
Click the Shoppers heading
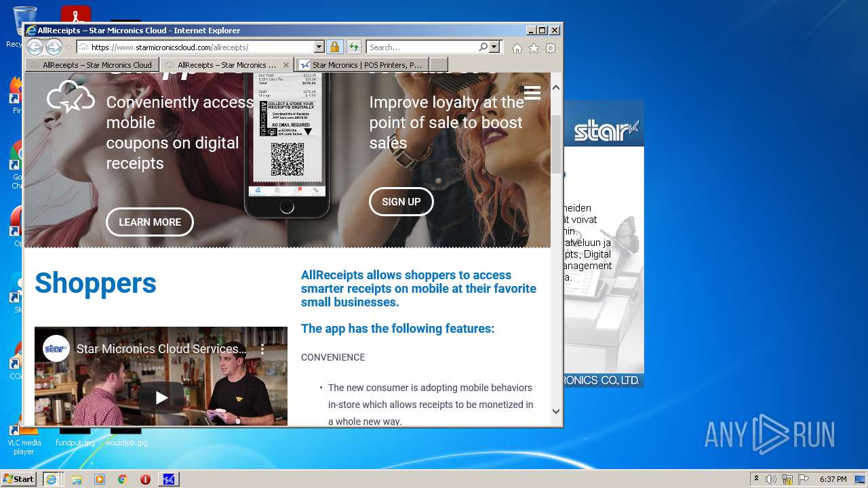(96, 283)
